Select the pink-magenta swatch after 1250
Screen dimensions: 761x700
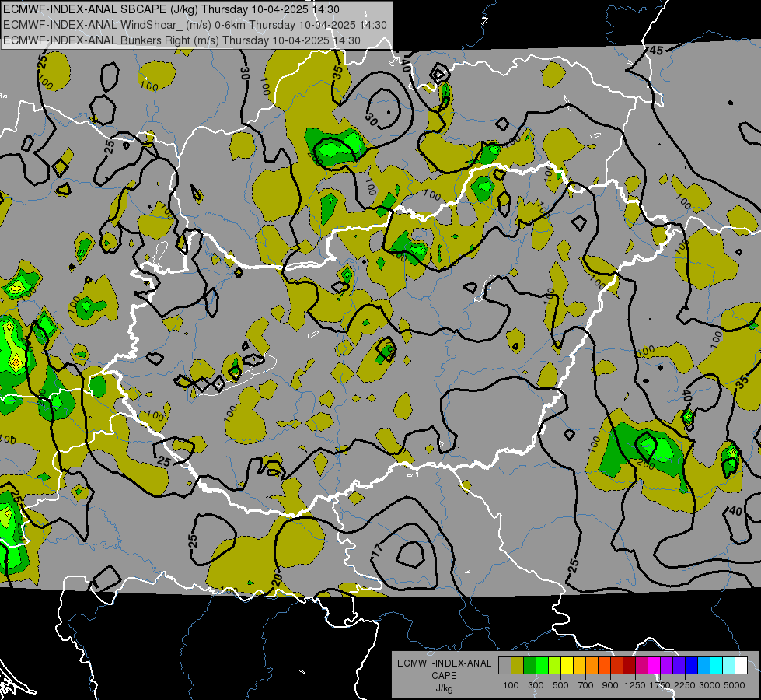(641, 666)
